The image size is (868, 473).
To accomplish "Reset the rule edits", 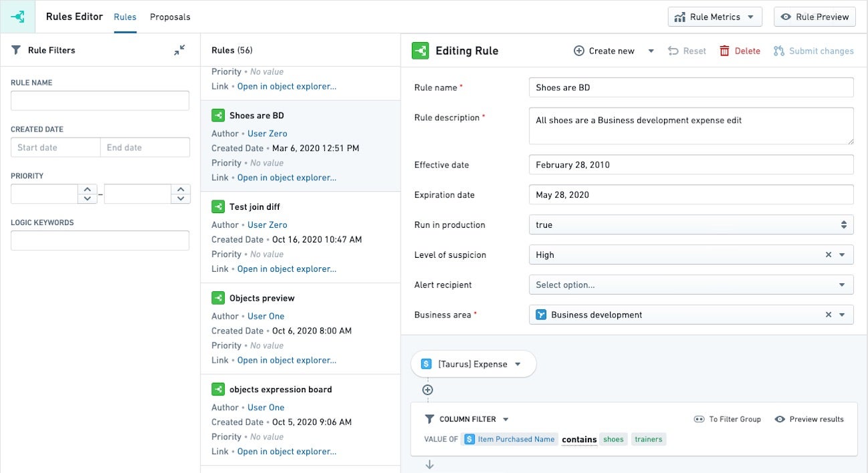I will point(687,51).
